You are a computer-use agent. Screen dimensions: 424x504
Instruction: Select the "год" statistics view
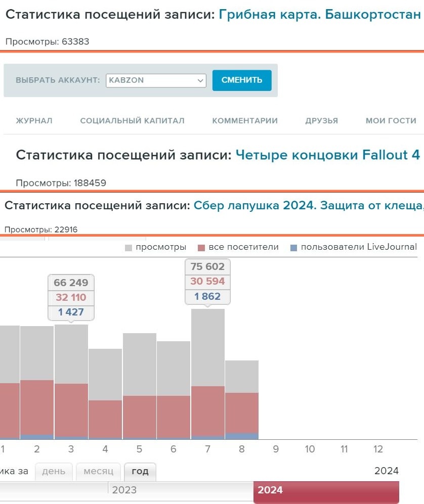pos(140,472)
